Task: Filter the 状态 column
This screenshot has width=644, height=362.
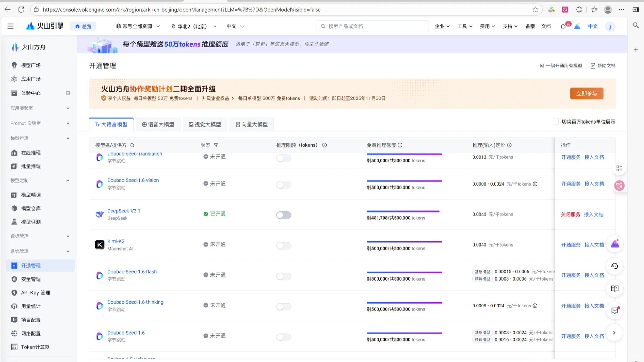Action: coord(216,145)
